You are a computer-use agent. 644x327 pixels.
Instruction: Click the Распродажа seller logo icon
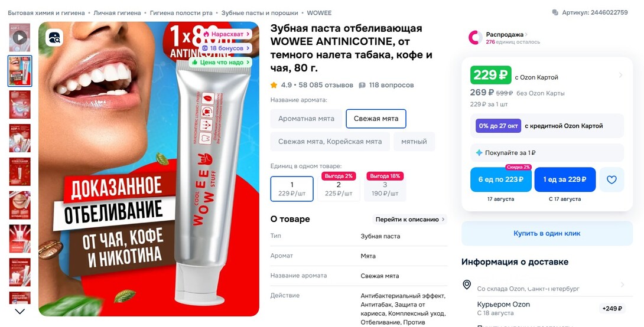(x=475, y=38)
